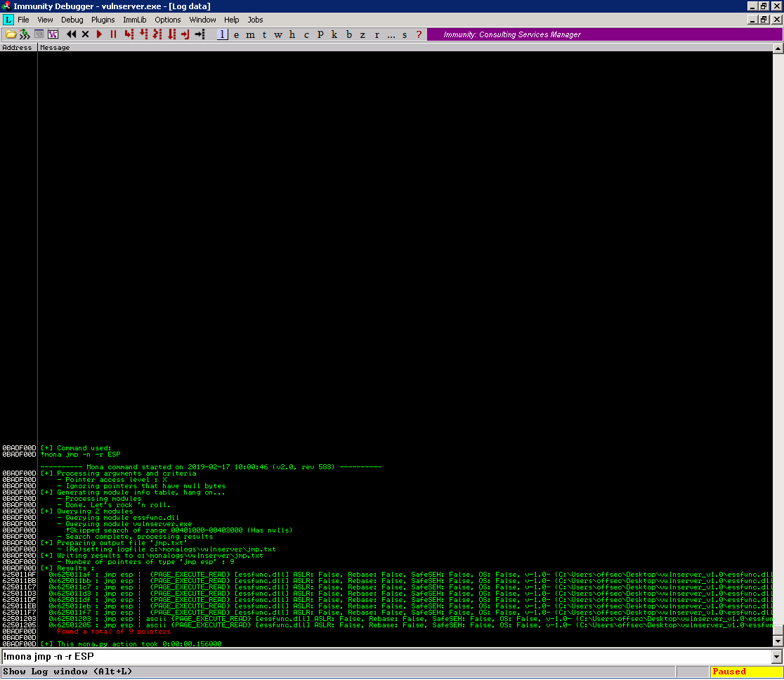Close the debugged program with X icon
784x680 pixels.
[x=86, y=34]
